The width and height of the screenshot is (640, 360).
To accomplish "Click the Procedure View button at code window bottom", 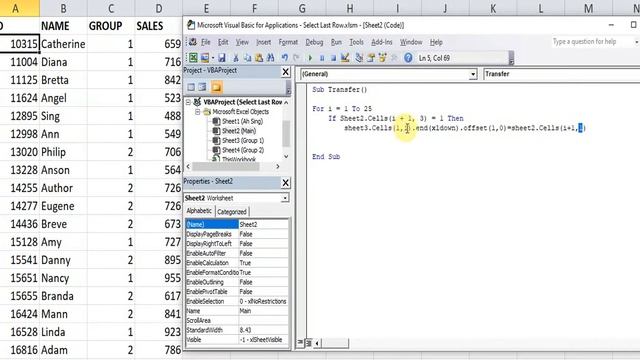I will click(x=300, y=343).
